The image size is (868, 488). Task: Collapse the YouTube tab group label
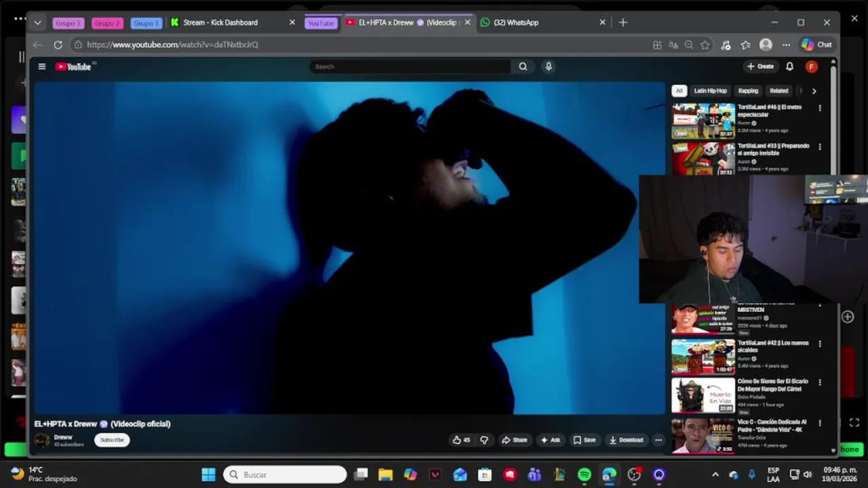point(321,23)
